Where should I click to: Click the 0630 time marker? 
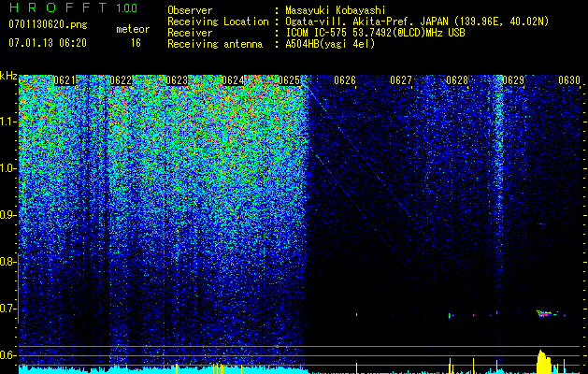[x=569, y=80]
